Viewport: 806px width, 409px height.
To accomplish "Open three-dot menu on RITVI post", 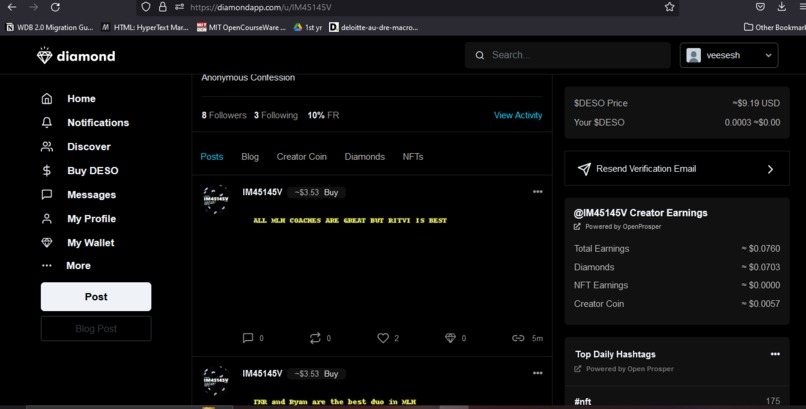I will click(x=538, y=192).
